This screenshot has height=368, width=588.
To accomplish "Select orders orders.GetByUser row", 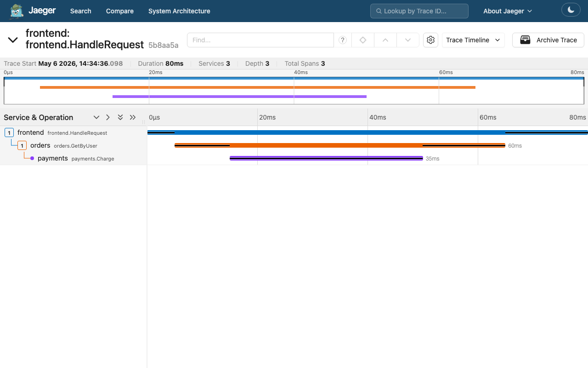I will click(x=73, y=145).
